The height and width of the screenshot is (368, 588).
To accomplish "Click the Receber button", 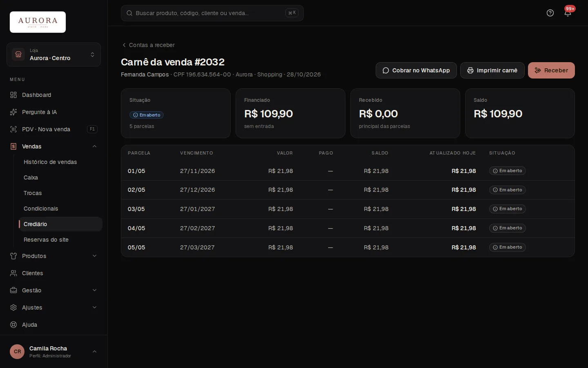I will (x=551, y=70).
